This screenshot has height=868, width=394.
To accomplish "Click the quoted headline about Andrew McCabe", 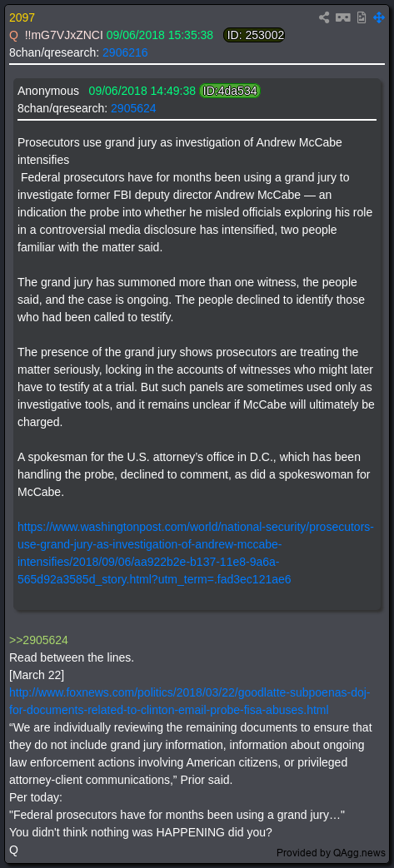I will click(180, 151).
